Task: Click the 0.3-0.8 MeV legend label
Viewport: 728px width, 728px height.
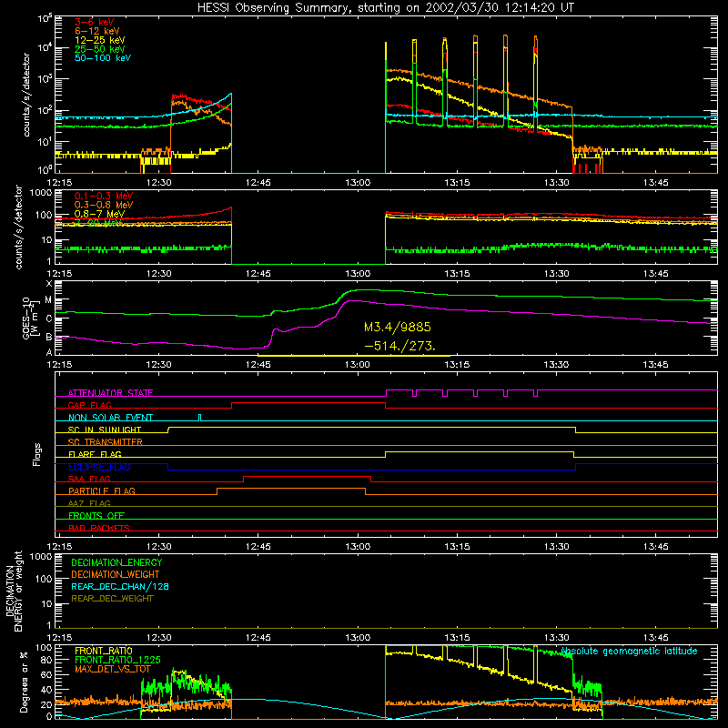Action: pyautogui.click(x=104, y=205)
